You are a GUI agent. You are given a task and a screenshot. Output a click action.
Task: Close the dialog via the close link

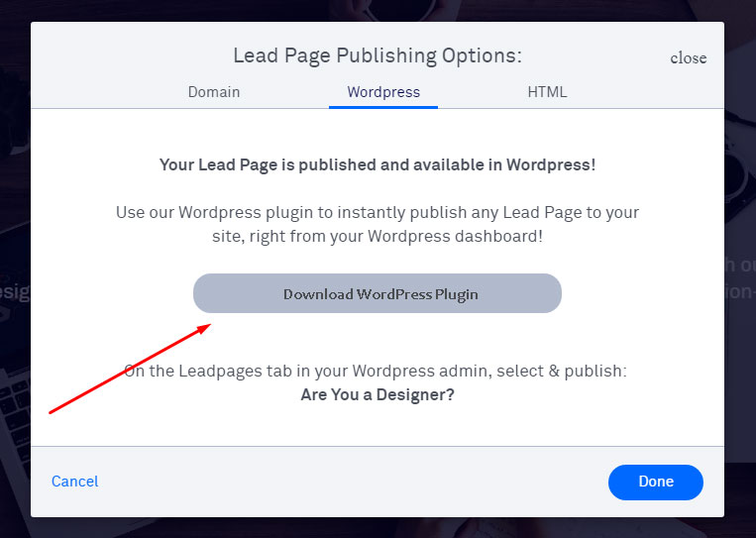tap(688, 57)
